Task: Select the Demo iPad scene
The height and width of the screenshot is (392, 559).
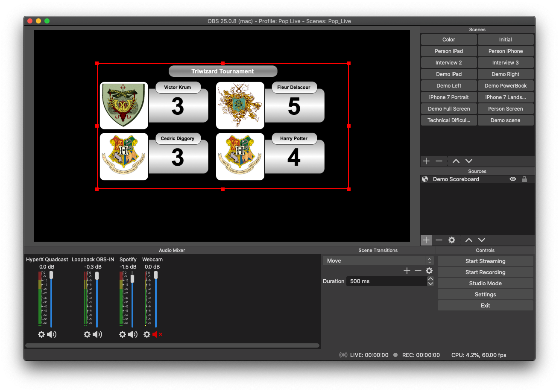Action: [449, 74]
